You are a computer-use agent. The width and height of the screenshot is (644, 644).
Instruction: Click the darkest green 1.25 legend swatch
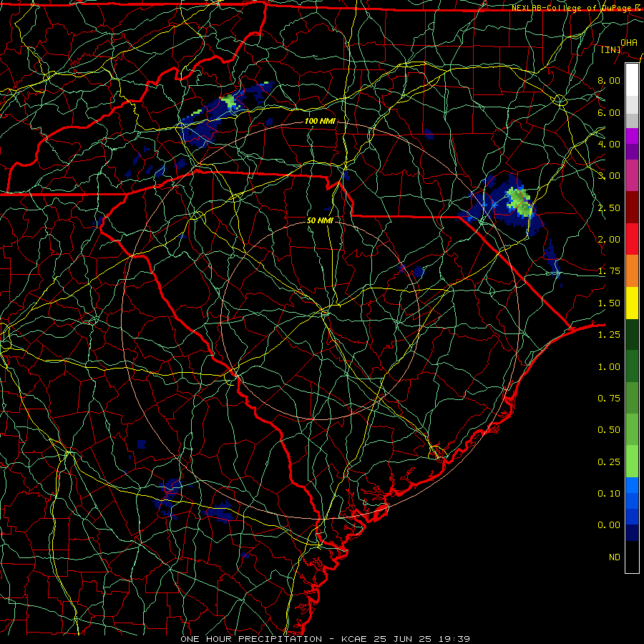coord(632,334)
